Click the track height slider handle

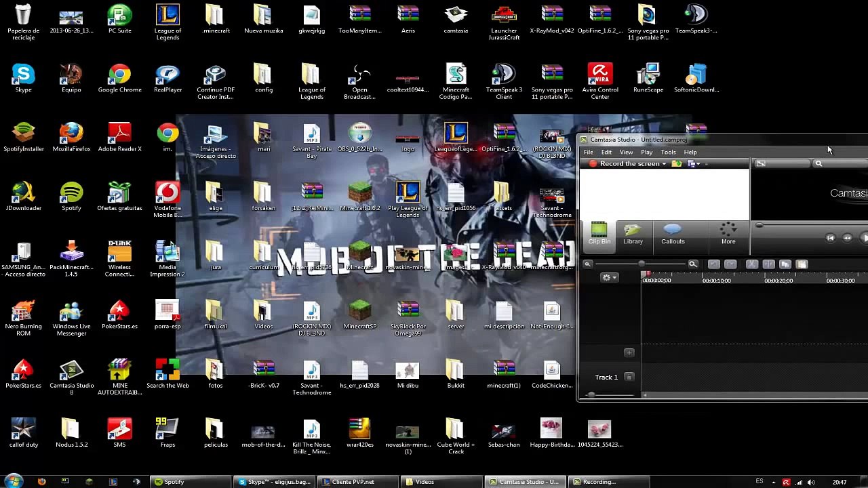[x=591, y=395]
